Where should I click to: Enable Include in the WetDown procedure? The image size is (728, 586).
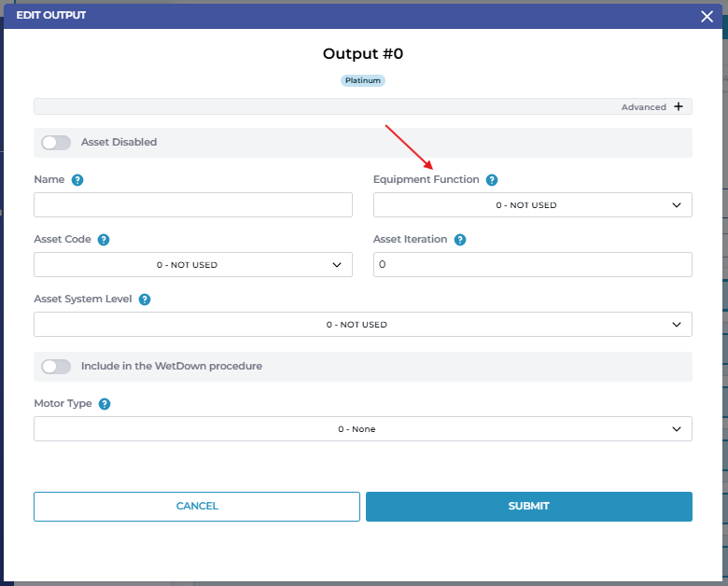point(56,367)
